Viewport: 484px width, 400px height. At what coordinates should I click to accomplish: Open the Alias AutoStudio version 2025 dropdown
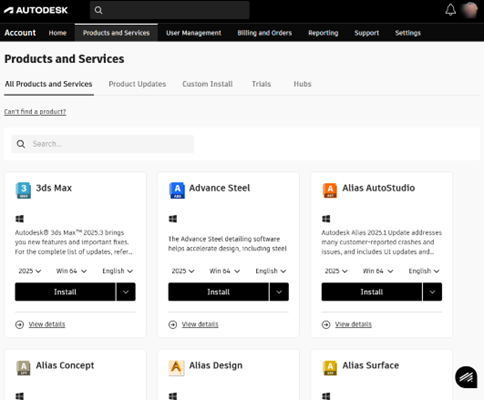coord(336,271)
